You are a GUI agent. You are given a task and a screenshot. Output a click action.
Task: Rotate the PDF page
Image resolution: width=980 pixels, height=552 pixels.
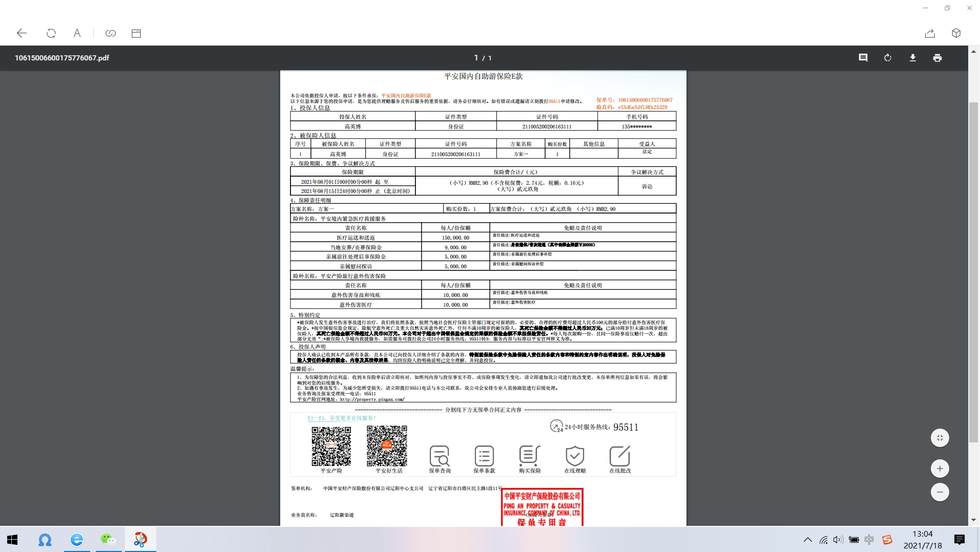pyautogui.click(x=888, y=58)
